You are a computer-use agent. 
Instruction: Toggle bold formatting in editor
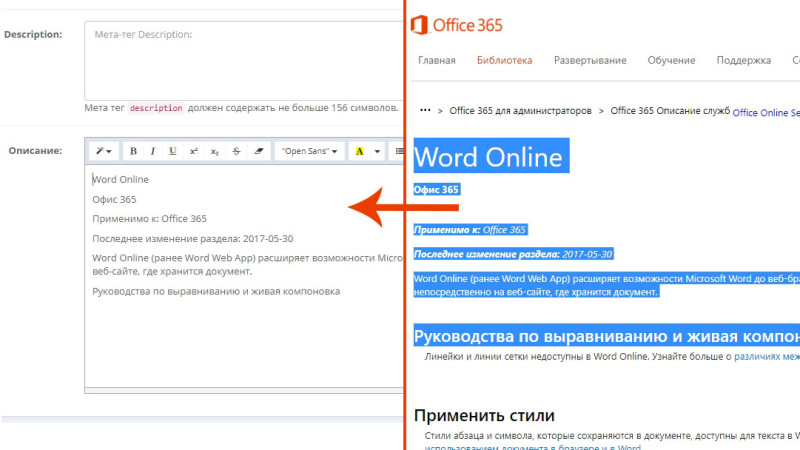point(133,151)
